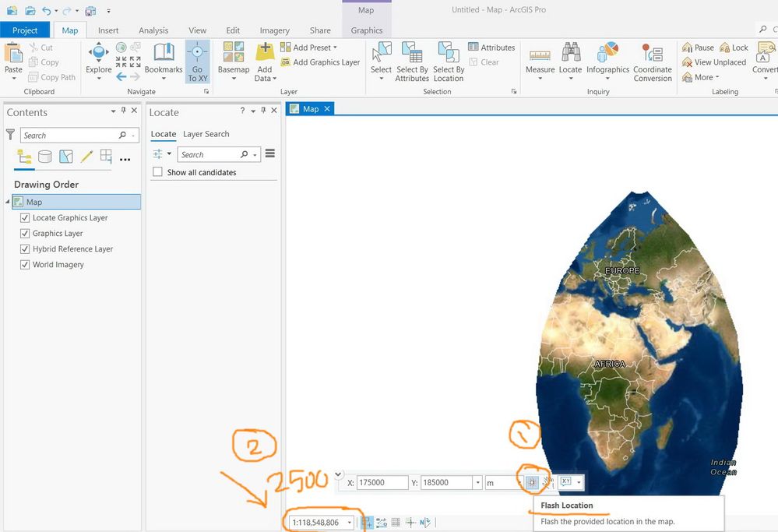Enable Show all candidates checkbox
The image size is (778, 532).
pyautogui.click(x=158, y=172)
